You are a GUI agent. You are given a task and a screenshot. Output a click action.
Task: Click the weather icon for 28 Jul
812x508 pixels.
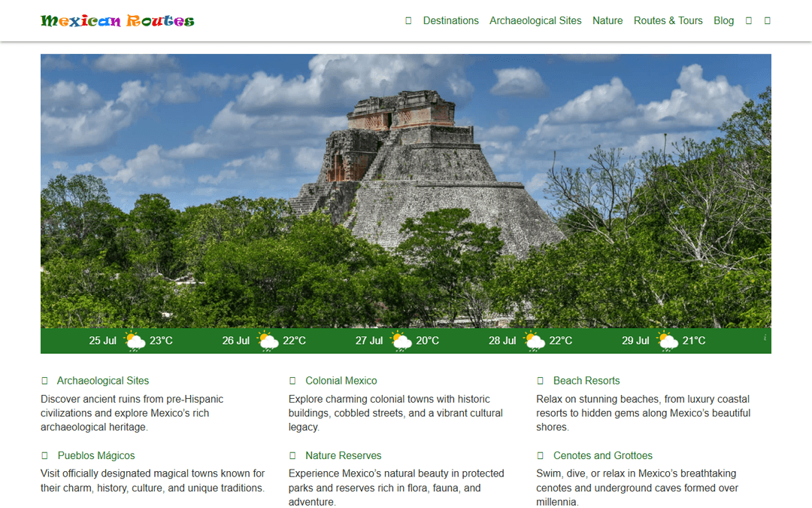click(534, 341)
